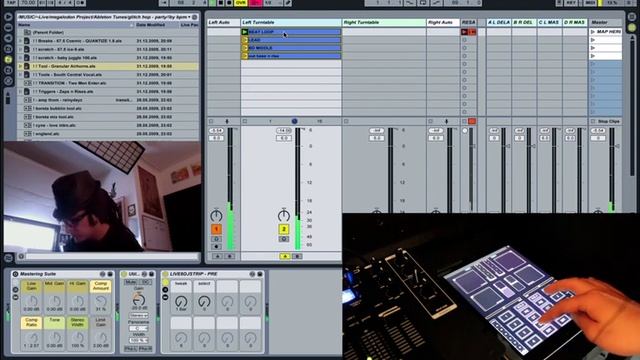Toggle browser preview headphone icon
Screen dimensions: 640x360
(x=21, y=256)
